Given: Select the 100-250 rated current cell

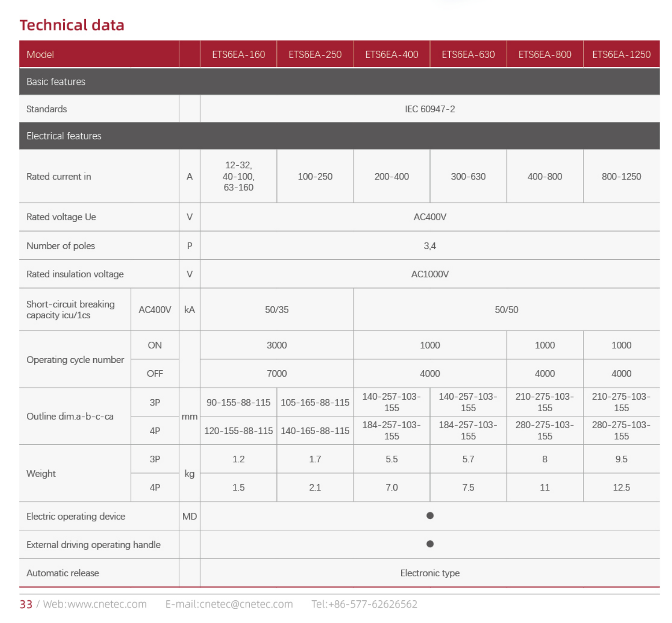Looking at the screenshot, I should [315, 177].
